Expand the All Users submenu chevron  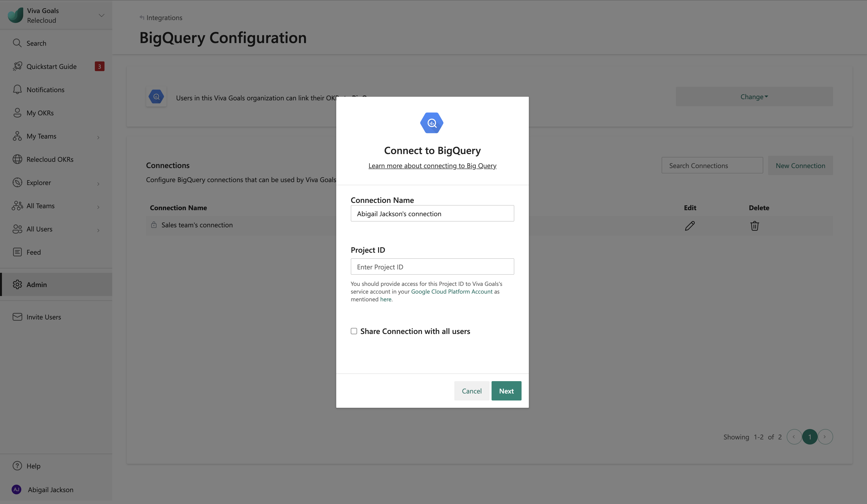(98, 230)
